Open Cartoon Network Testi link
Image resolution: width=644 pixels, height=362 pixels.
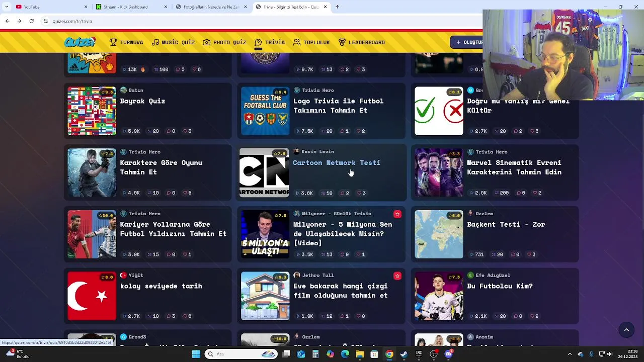[x=337, y=162]
